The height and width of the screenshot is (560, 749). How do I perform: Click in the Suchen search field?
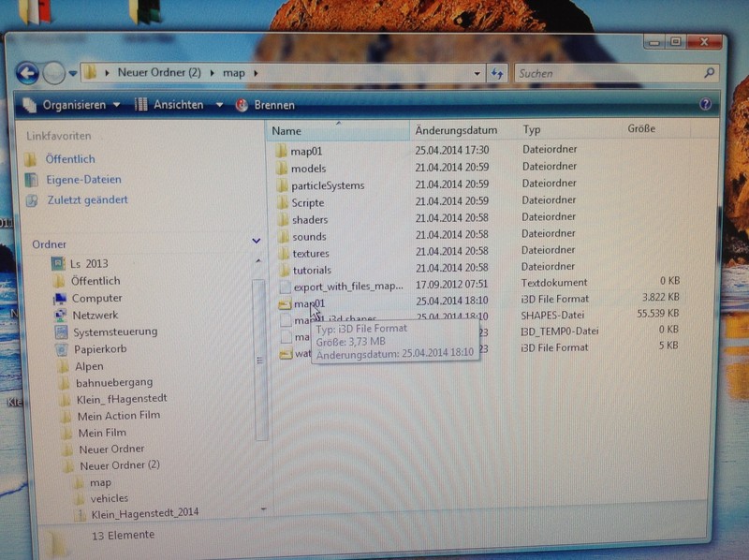(609, 73)
